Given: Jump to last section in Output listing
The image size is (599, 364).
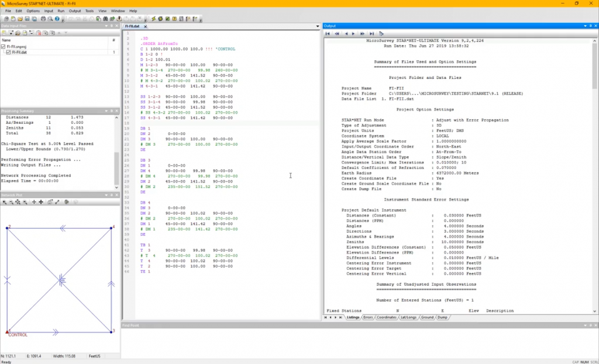Looking at the screenshot, I should pyautogui.click(x=371, y=33).
